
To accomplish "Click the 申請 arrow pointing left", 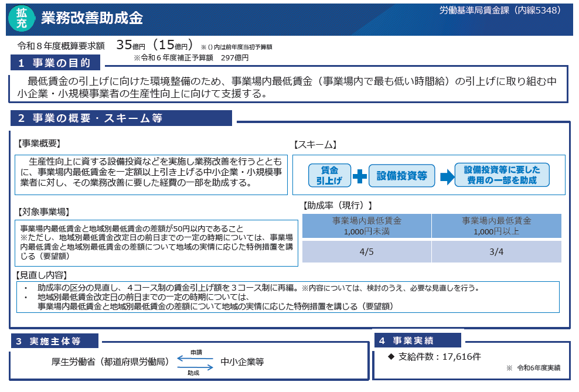I will tap(195, 358).
